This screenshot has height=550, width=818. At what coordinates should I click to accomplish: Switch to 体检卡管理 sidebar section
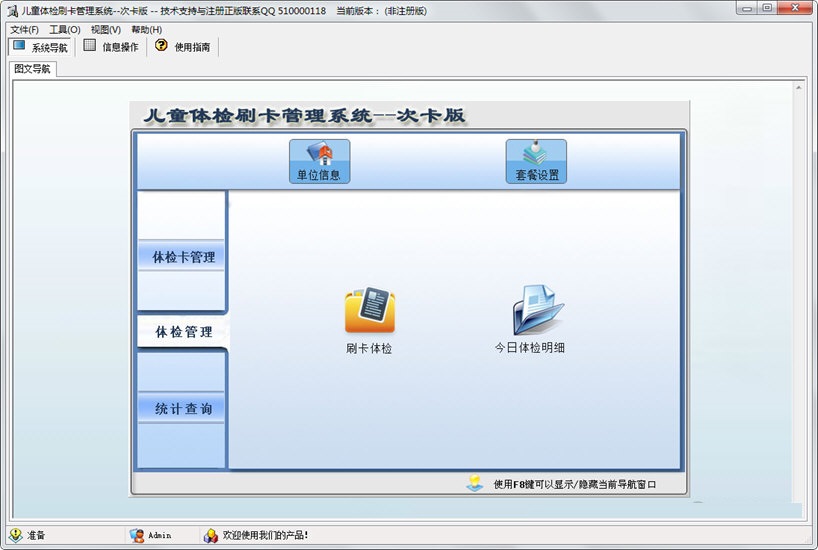coord(183,257)
